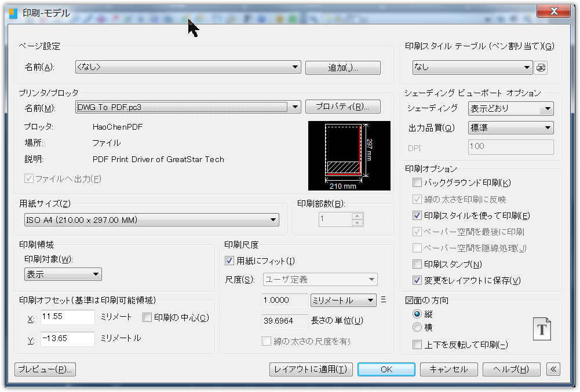Open the 用紙サイズ ISO A4 dropdown
This screenshot has height=392, width=580.
click(152, 219)
